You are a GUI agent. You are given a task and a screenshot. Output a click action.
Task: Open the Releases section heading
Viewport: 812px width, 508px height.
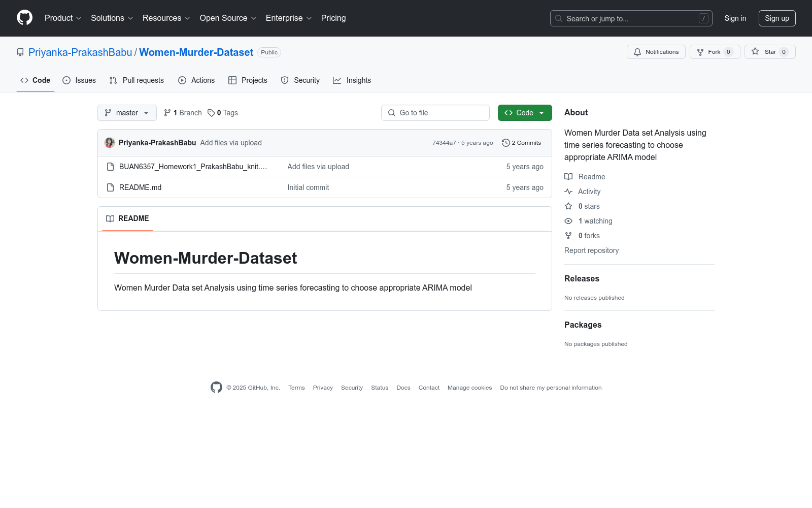pyautogui.click(x=582, y=278)
